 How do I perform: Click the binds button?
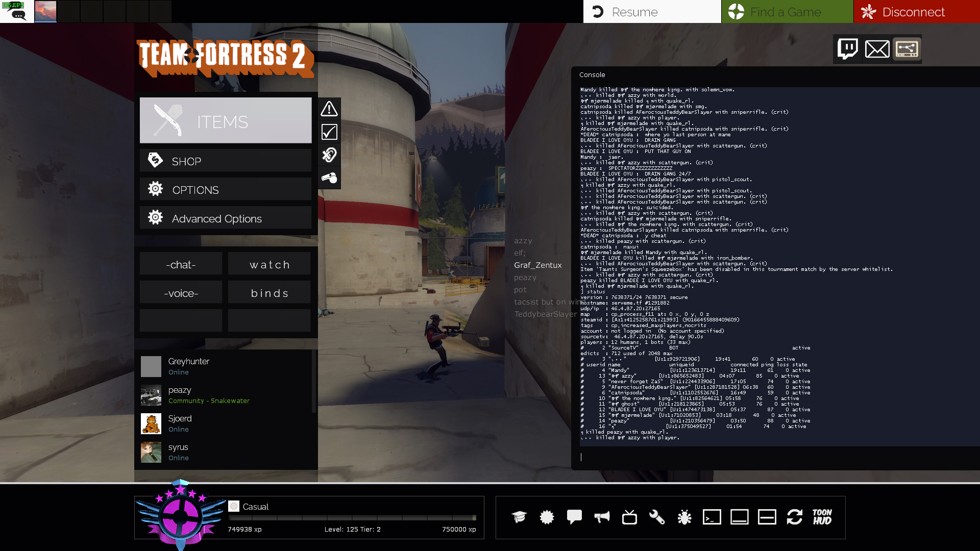[x=269, y=293]
